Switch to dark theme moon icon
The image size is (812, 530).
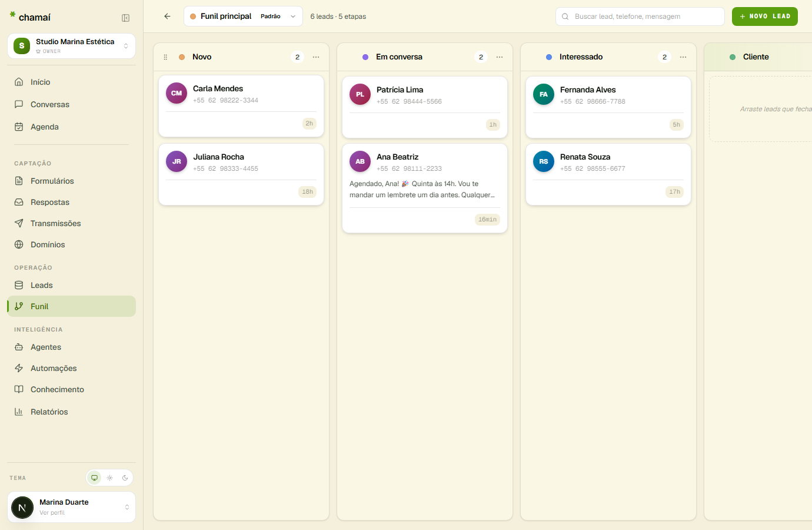click(125, 478)
